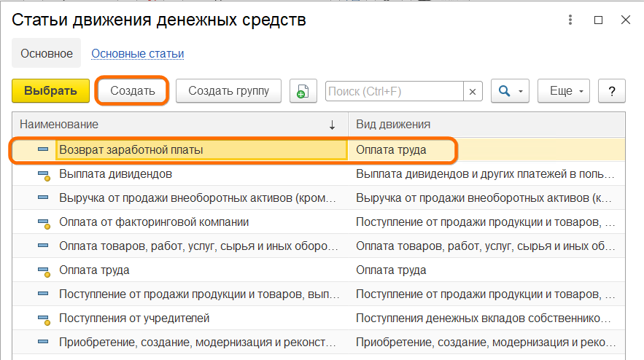Click the Вид движения column header
This screenshot has width=644, height=360.
tap(486, 125)
